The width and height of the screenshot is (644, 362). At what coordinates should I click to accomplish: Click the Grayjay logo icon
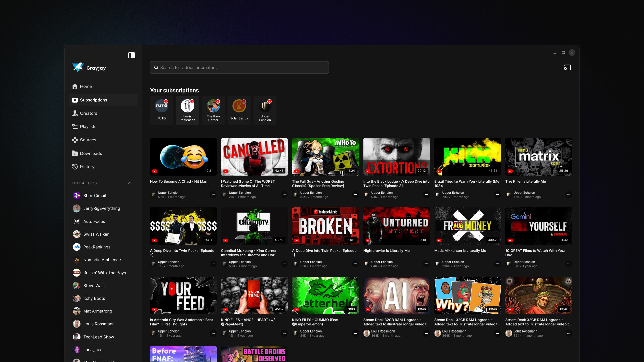click(x=78, y=67)
